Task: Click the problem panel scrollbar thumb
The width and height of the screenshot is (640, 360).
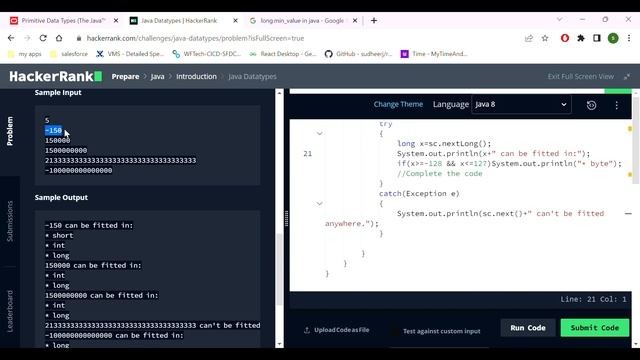Action: click(280, 269)
